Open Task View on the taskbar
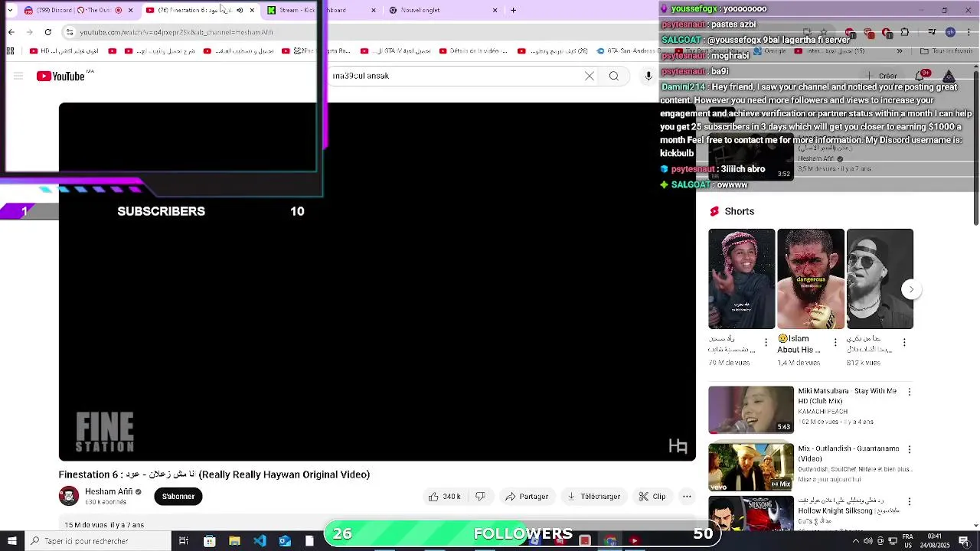 [x=184, y=541]
